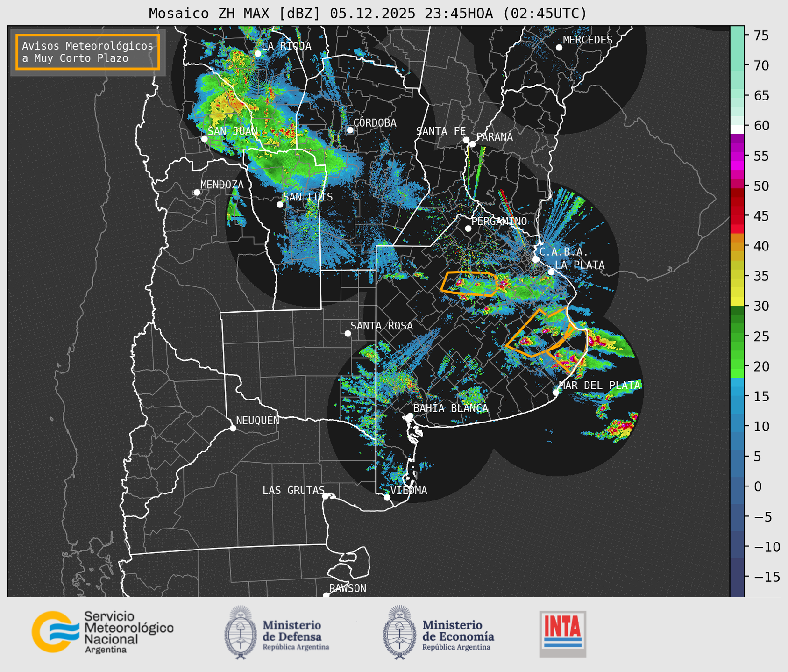Select the NEUQUÉN city marker

[x=233, y=428]
